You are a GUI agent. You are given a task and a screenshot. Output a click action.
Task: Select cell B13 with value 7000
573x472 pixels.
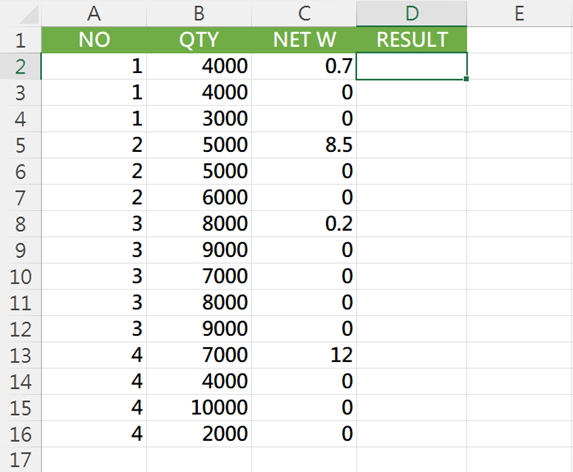point(199,355)
